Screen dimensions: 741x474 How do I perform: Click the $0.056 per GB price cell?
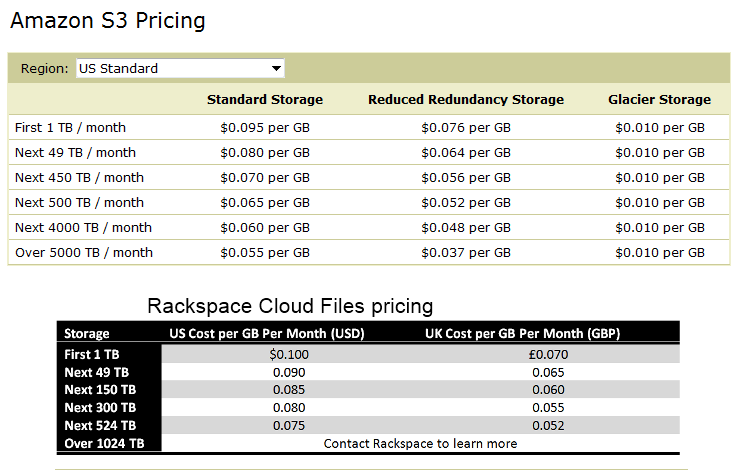point(466,178)
